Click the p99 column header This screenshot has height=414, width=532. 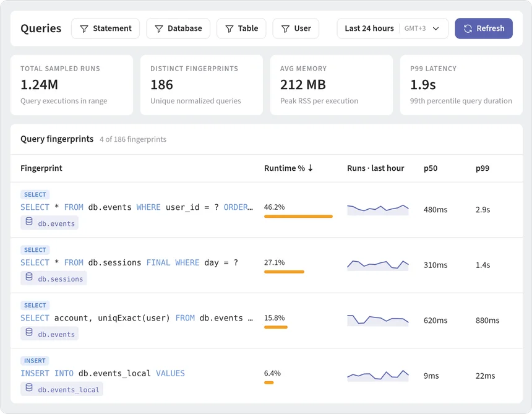pyautogui.click(x=483, y=168)
